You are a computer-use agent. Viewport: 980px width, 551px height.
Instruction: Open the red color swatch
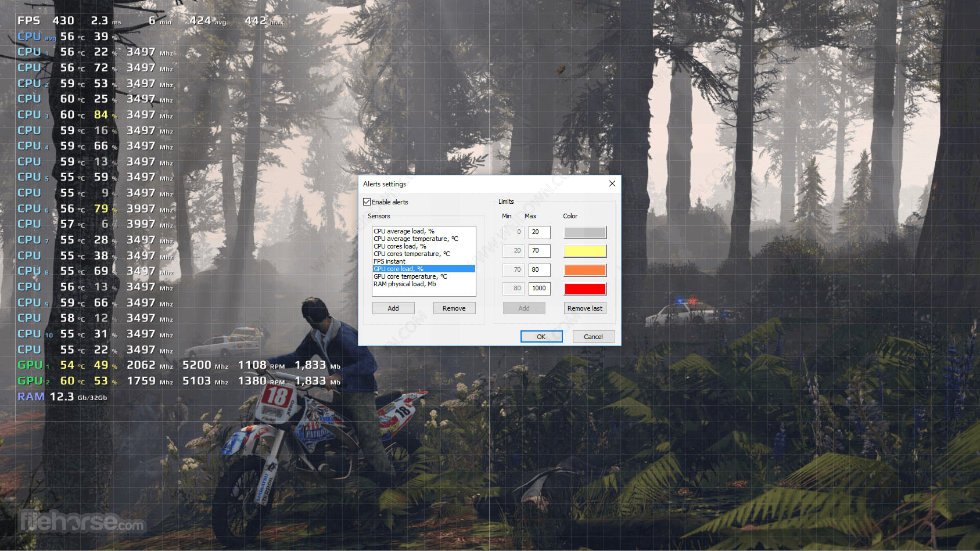[585, 289]
